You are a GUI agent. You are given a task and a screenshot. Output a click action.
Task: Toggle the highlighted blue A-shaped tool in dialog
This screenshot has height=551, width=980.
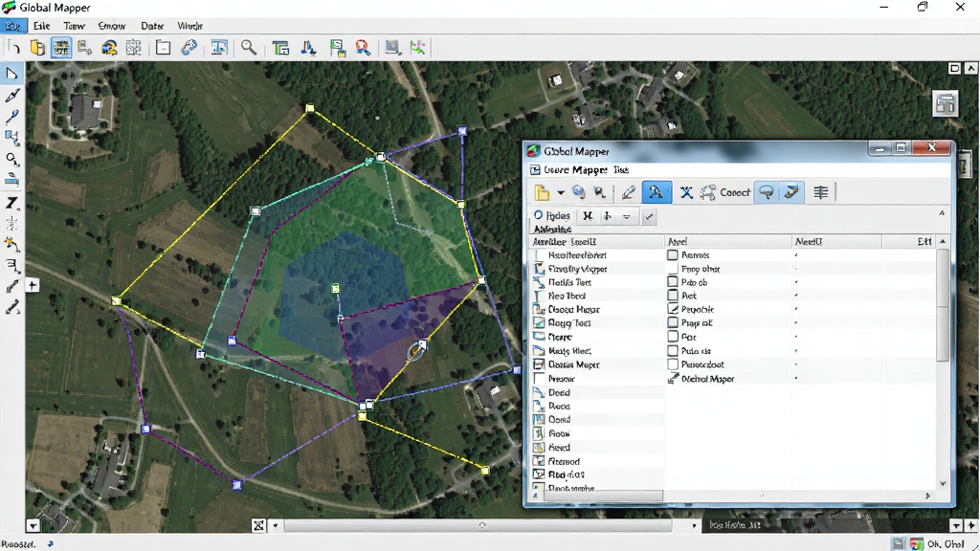(657, 191)
